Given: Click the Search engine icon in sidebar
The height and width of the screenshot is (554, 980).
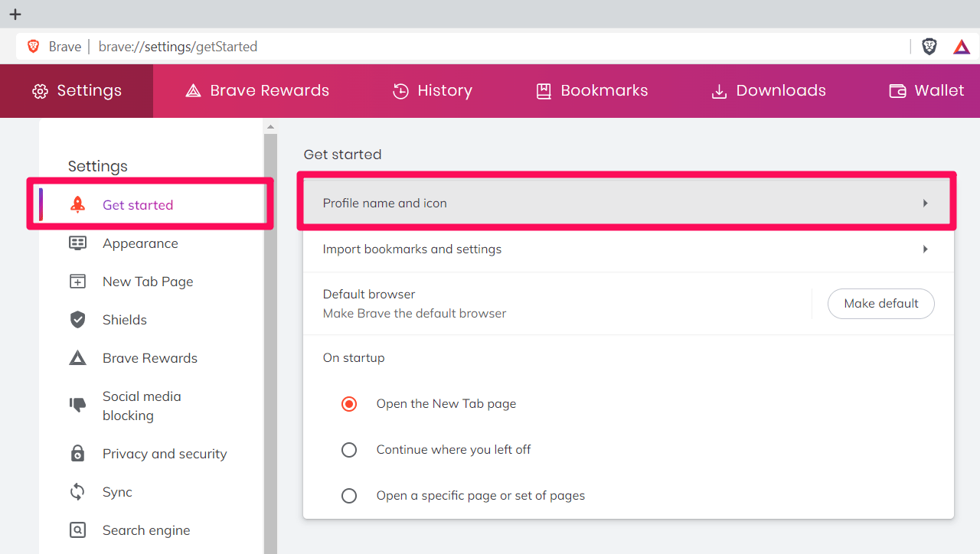Looking at the screenshot, I should click(77, 530).
